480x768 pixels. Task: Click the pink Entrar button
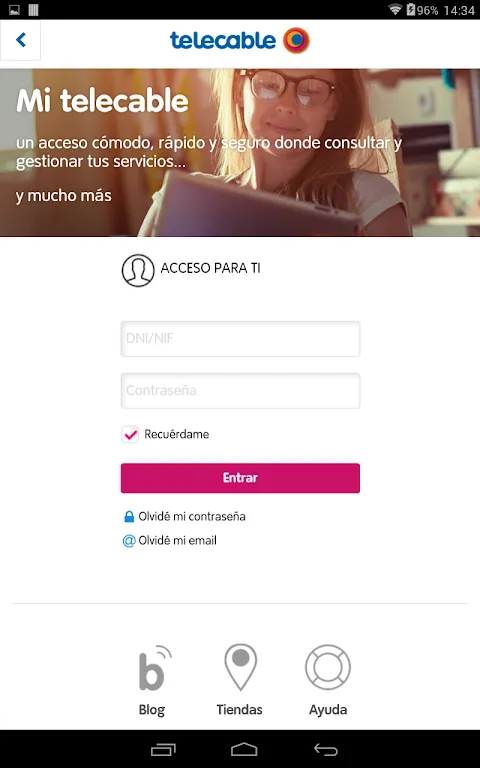(x=240, y=478)
